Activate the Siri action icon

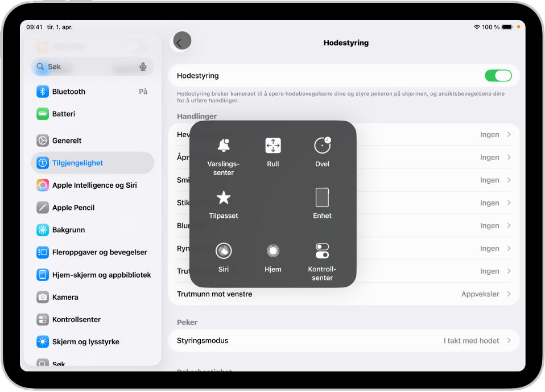pos(223,250)
